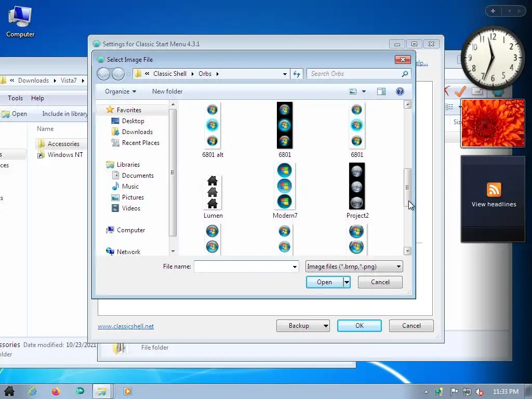The height and width of the screenshot is (399, 532).
Task: Click Cancel in Classic Start Menu settings
Action: (x=411, y=326)
